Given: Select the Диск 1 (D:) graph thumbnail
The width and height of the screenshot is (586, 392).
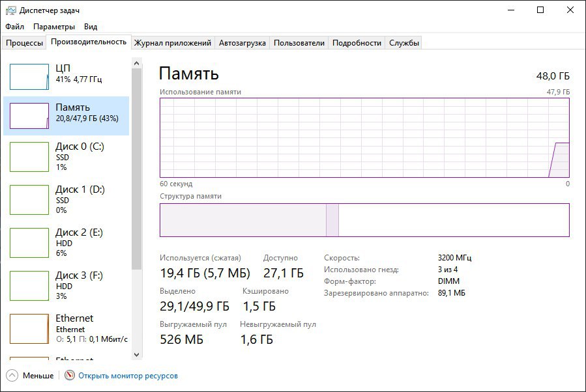Looking at the screenshot, I should (29, 200).
